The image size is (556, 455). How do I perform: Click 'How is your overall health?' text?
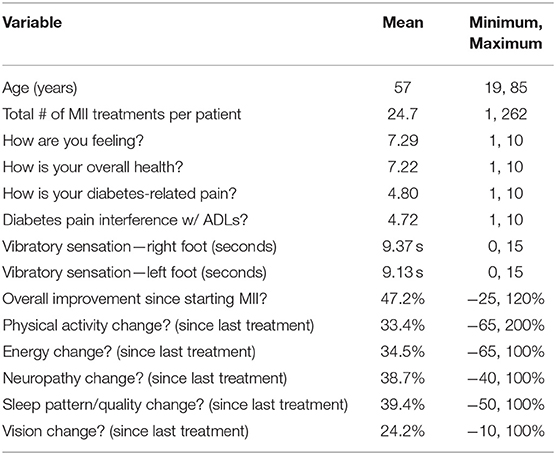[93, 167]
